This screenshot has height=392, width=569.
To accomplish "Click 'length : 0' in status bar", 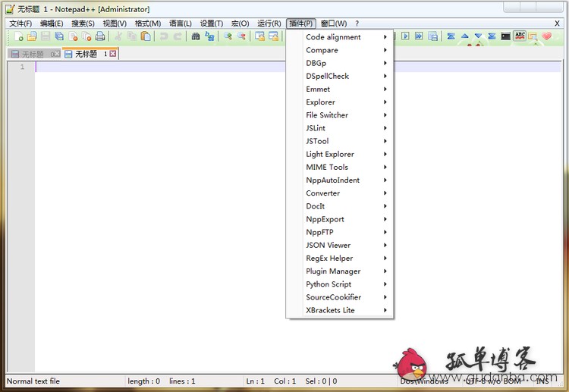I will tap(143, 381).
